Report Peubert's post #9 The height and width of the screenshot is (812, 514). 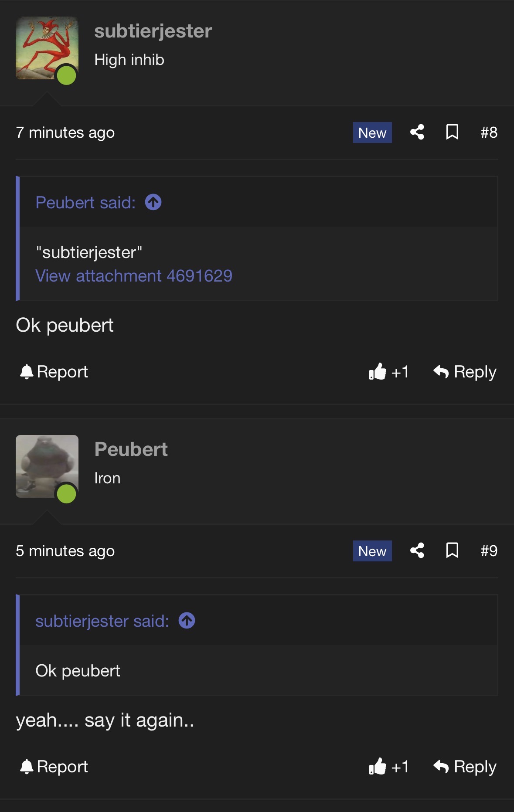point(54,767)
